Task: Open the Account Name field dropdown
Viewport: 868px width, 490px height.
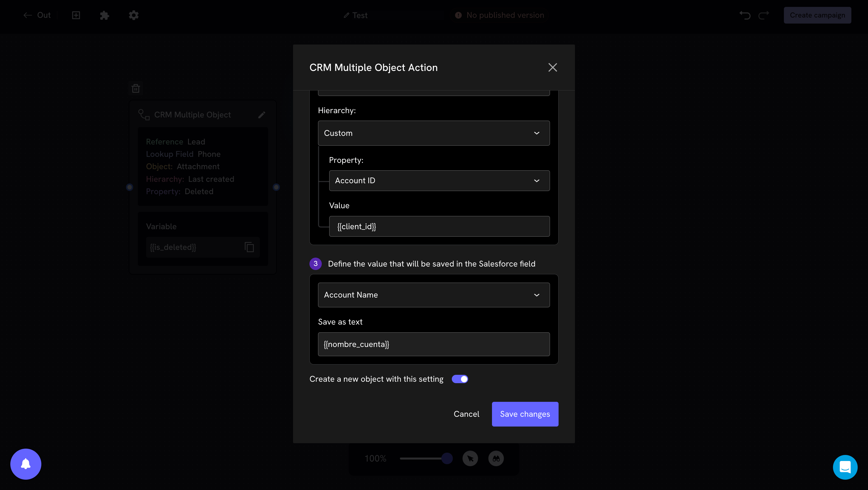Action: [x=434, y=295]
